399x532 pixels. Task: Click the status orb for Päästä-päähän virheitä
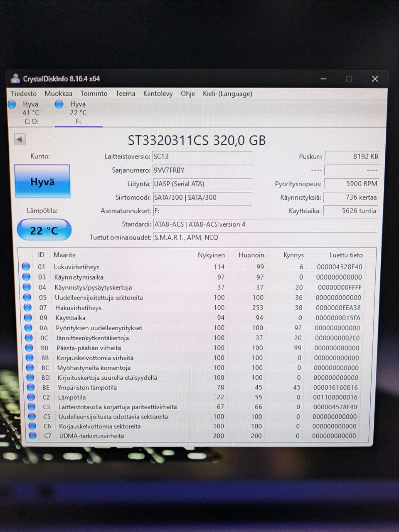(x=29, y=348)
